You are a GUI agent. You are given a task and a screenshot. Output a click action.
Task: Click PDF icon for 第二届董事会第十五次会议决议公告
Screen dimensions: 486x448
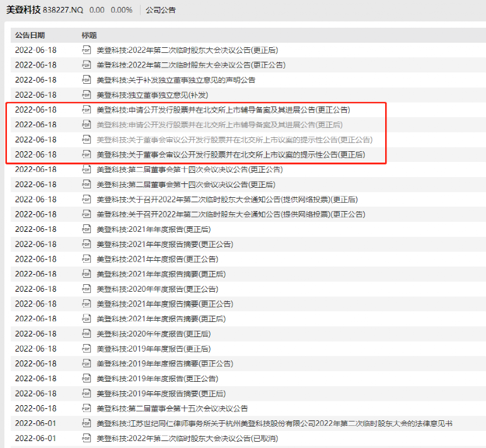[x=87, y=408]
